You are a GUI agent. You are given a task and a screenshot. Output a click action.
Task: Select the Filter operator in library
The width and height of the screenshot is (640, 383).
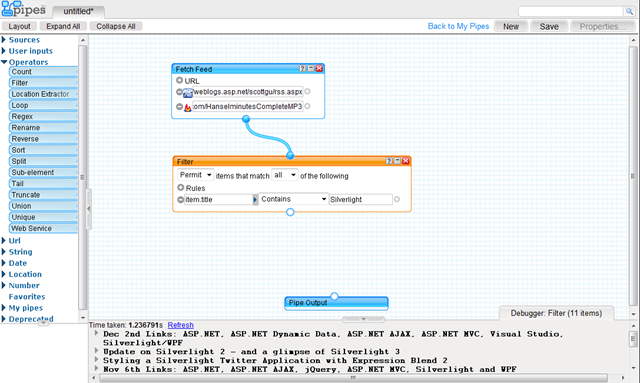43,83
